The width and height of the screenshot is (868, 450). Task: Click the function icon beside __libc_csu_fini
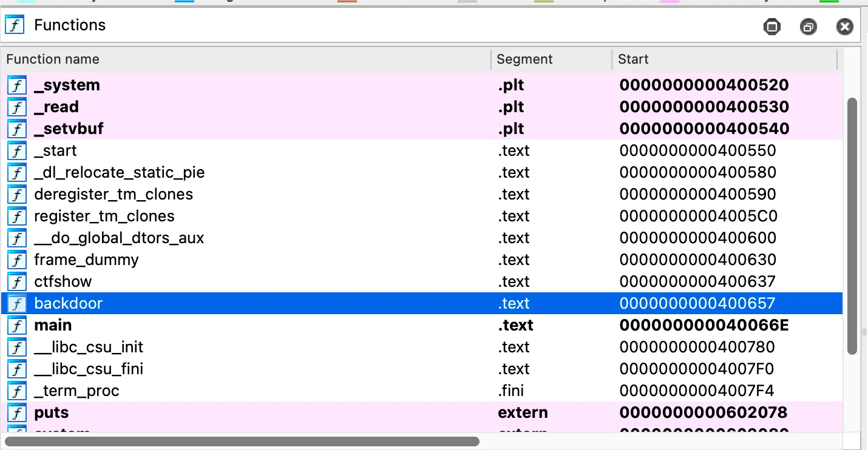[x=17, y=369]
